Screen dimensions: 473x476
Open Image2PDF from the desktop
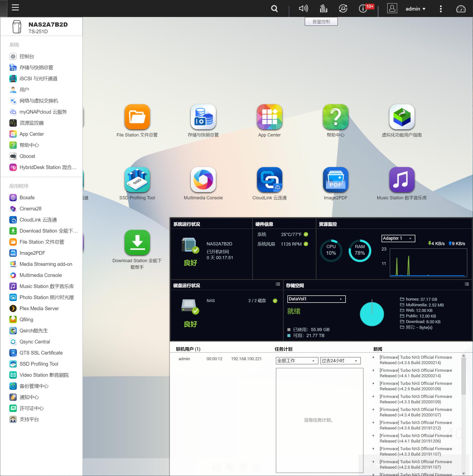click(335, 180)
